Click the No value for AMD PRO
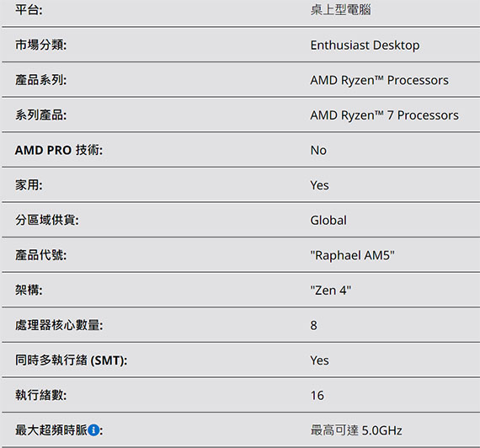The image size is (480, 448). coord(318,151)
